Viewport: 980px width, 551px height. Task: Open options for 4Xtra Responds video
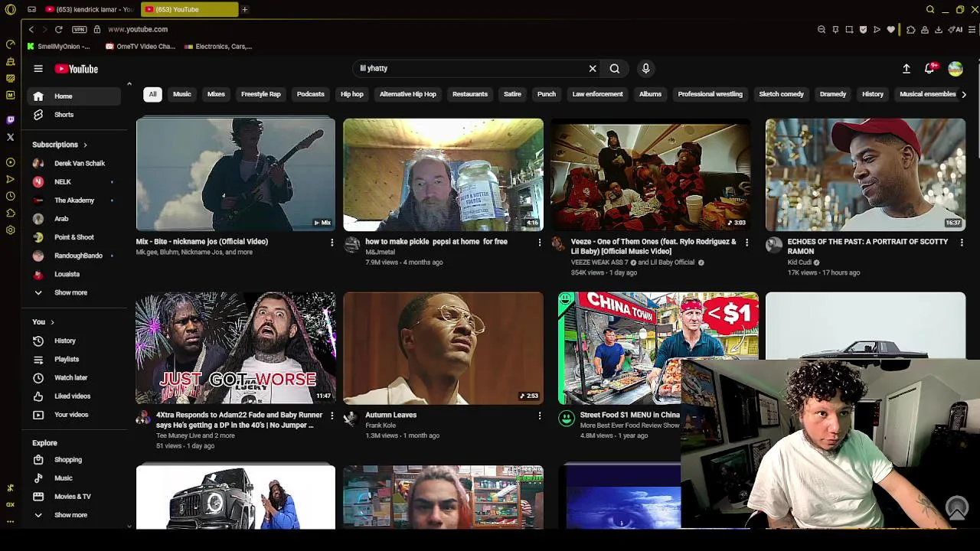point(332,416)
